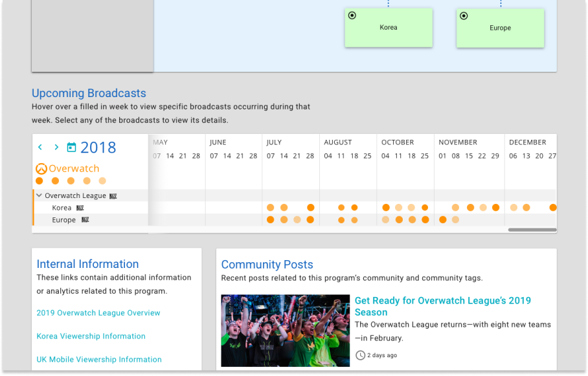The image size is (588, 376).
Task: Collapse the Overwatch League row
Action: pyautogui.click(x=39, y=195)
